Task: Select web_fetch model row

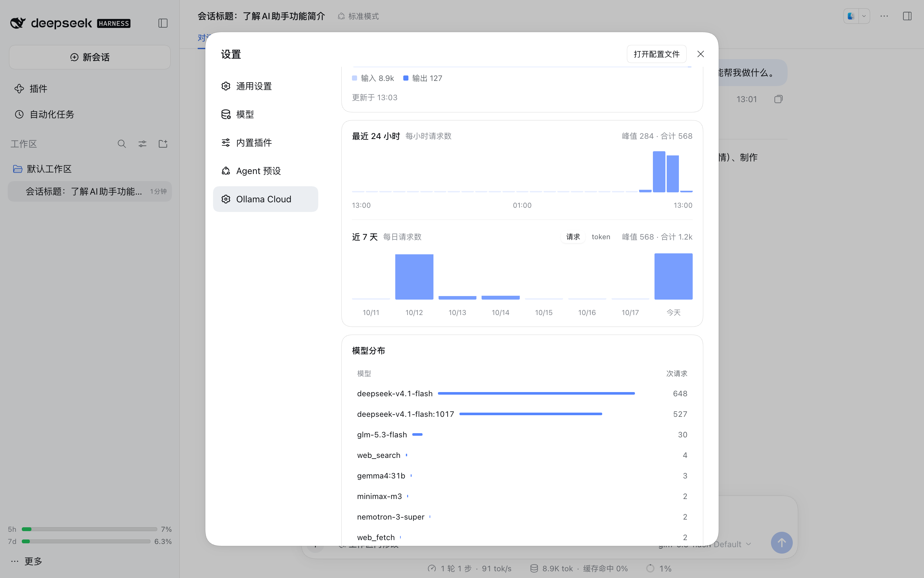Action: (522, 537)
